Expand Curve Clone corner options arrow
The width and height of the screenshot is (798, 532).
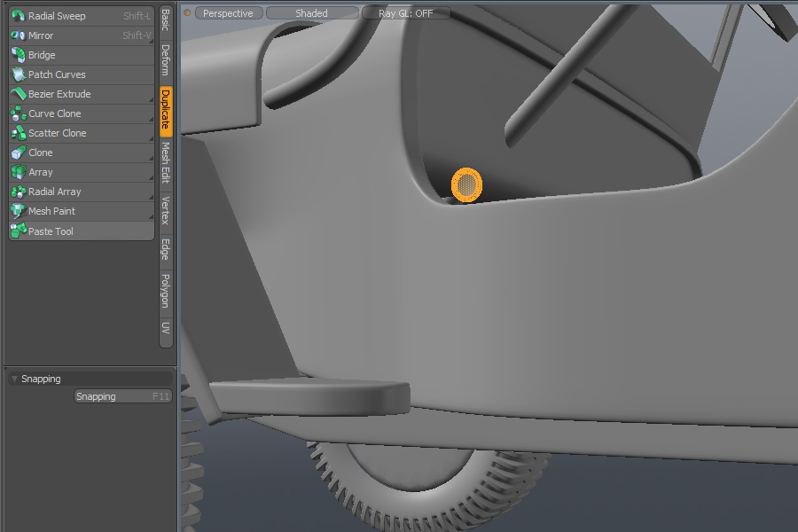click(151, 120)
